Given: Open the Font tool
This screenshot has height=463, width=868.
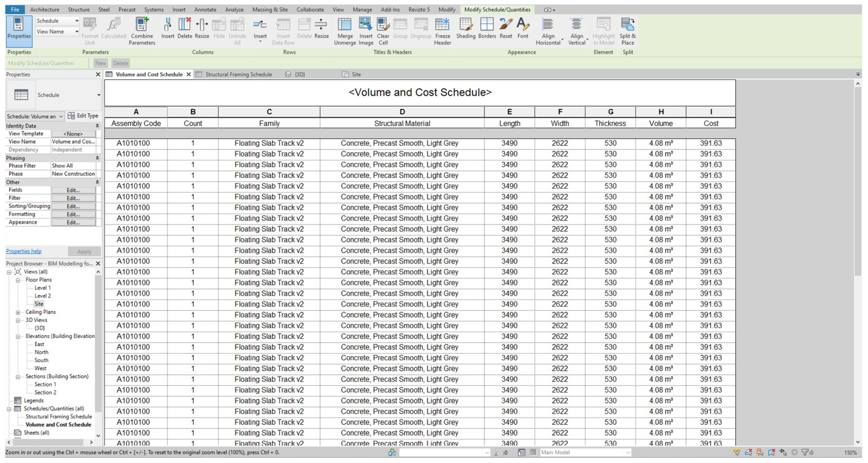Looking at the screenshot, I should 523,28.
